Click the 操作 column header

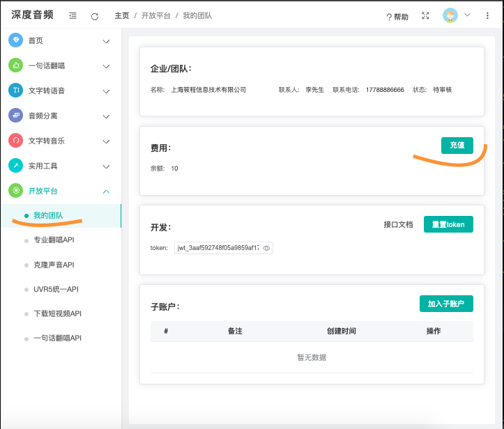pos(434,331)
